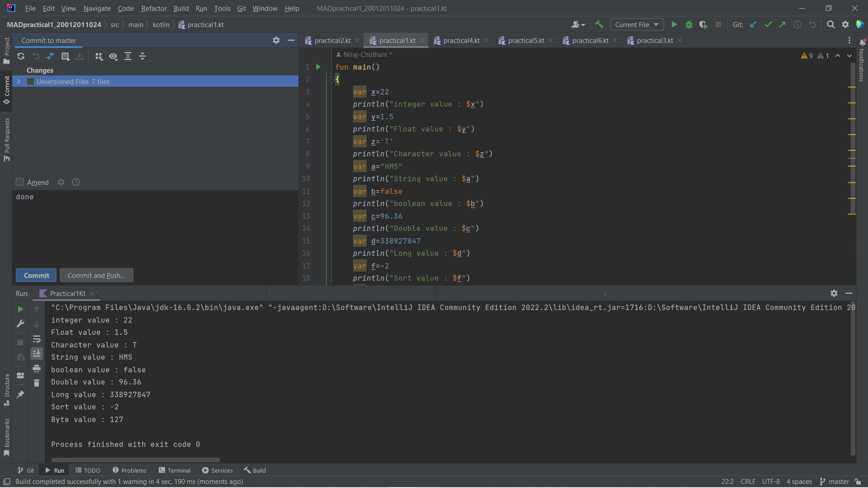Screen dimensions: 868x488
Task: Refresh changes in the Commit panel
Action: pyautogui.click(x=21, y=56)
